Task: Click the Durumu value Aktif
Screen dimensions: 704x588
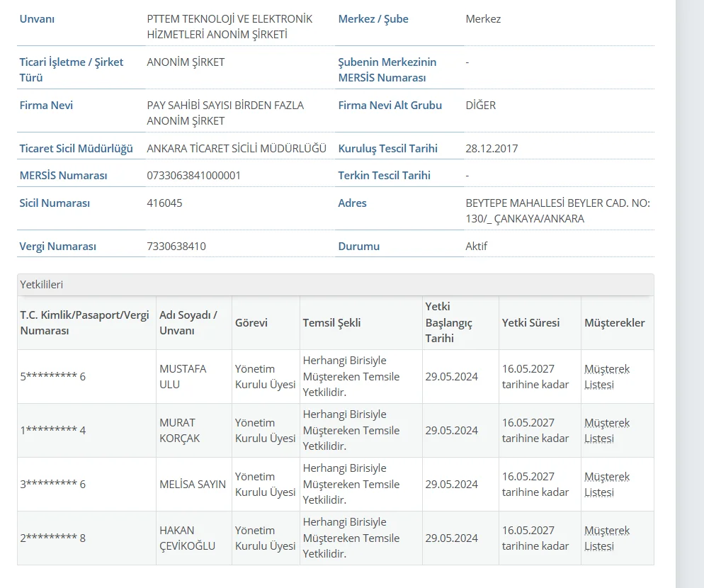Action: pos(477,246)
